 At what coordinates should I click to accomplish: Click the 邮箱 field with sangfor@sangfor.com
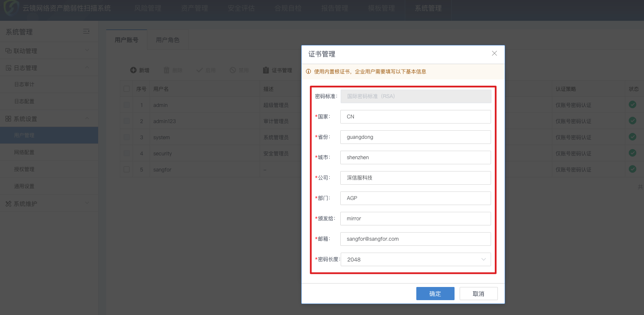[415, 239]
